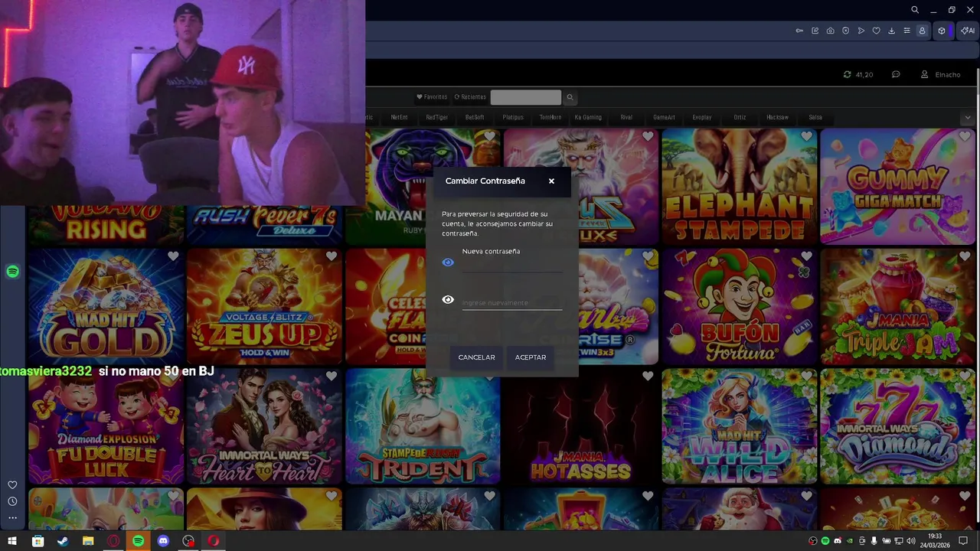Select the Salsa provider tab
Screen dimensions: 980x551
tap(815, 117)
